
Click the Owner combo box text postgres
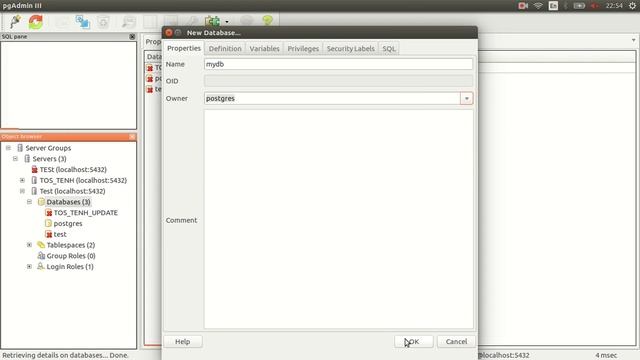coord(220,98)
